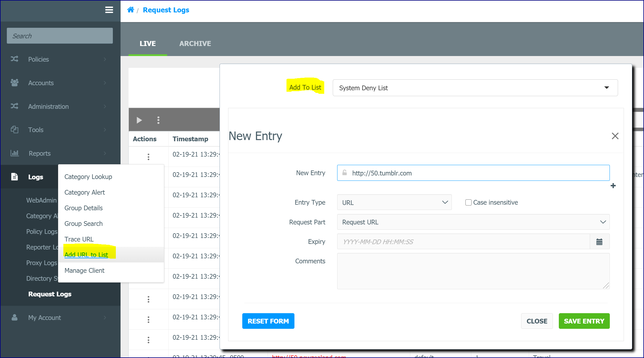The image size is (644, 358).
Task: Open the Entry Type URL dropdown
Action: pyautogui.click(x=394, y=202)
